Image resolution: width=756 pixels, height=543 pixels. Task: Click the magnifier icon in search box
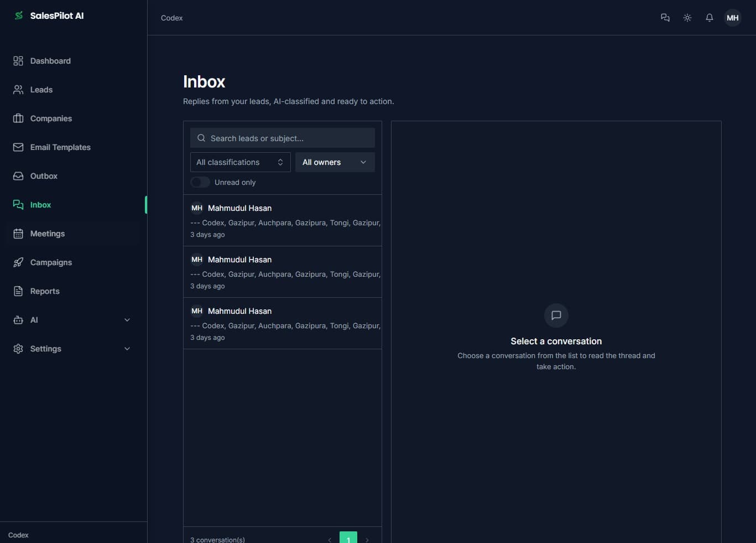coord(201,138)
